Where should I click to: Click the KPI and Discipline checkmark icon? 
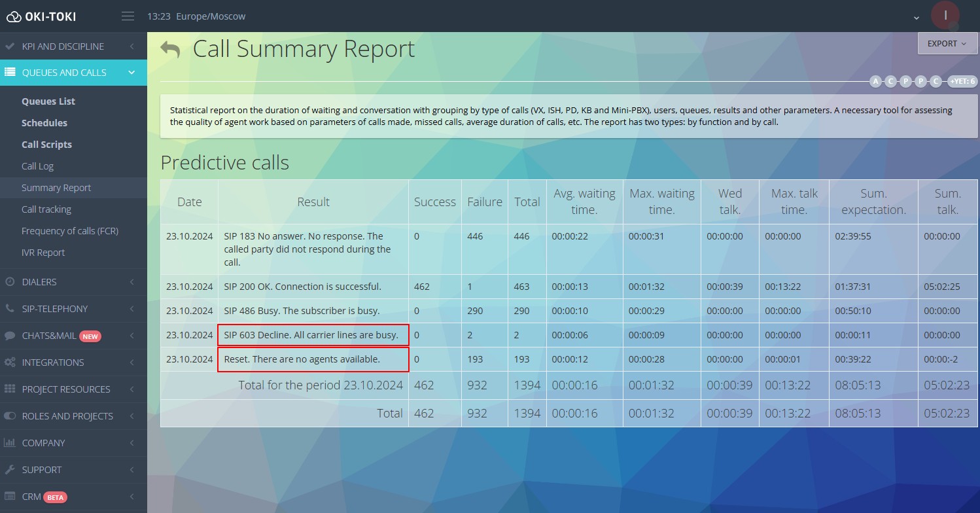[x=9, y=46]
